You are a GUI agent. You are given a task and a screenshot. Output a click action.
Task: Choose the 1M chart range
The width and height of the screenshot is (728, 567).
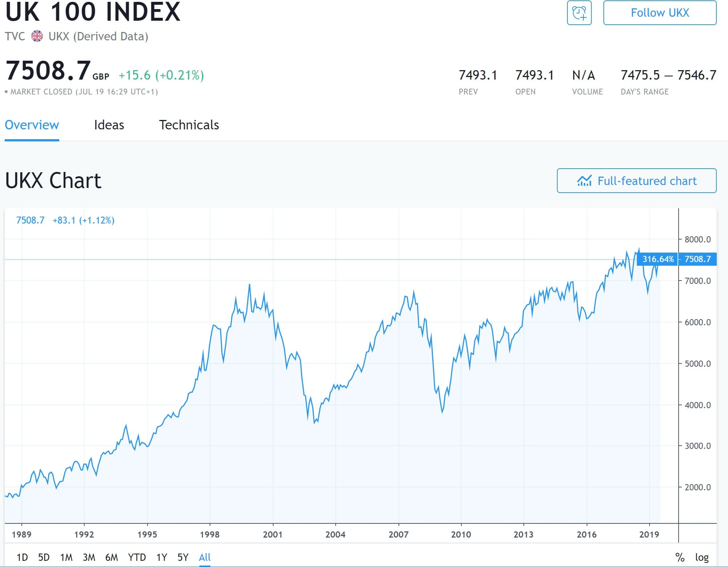(x=66, y=557)
